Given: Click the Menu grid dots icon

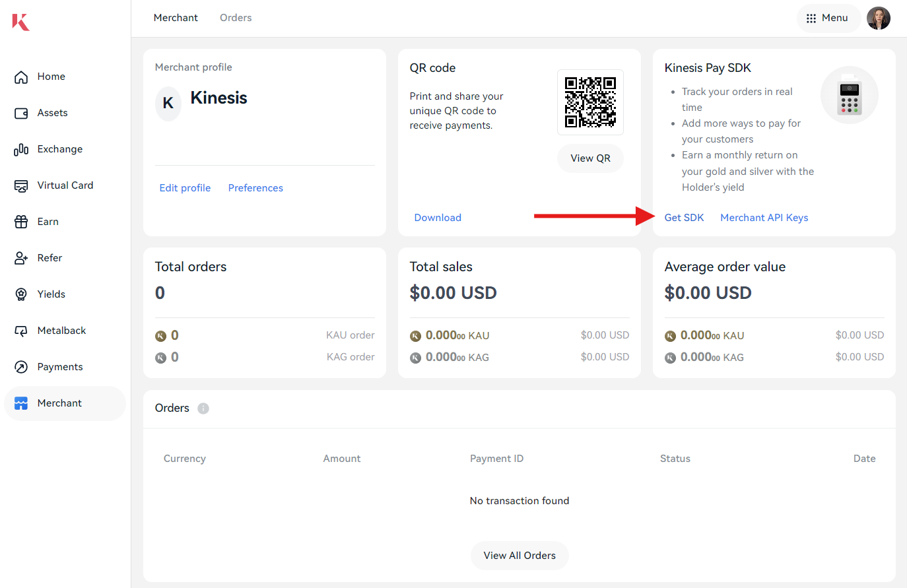Looking at the screenshot, I should (811, 18).
